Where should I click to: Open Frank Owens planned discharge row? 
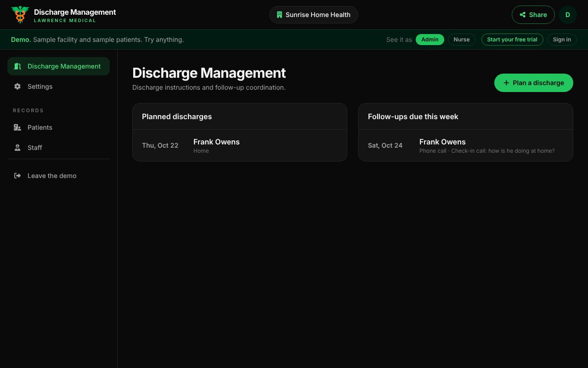[240, 145]
